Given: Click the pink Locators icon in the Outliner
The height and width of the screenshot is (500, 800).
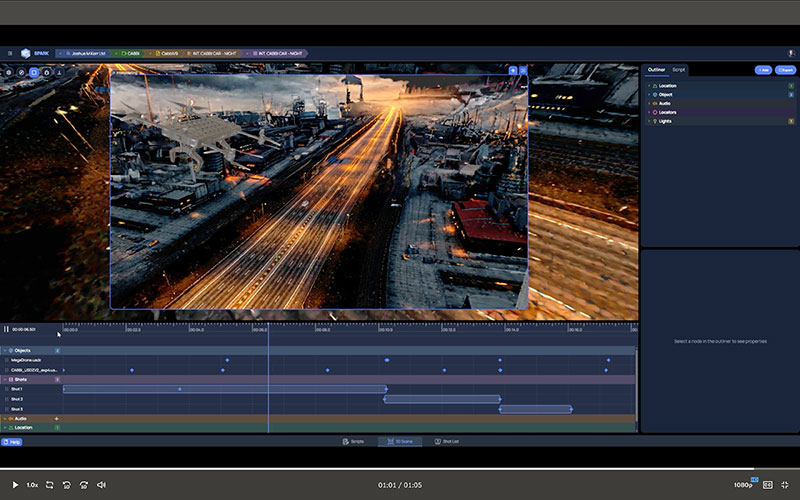Looking at the screenshot, I should (x=655, y=112).
